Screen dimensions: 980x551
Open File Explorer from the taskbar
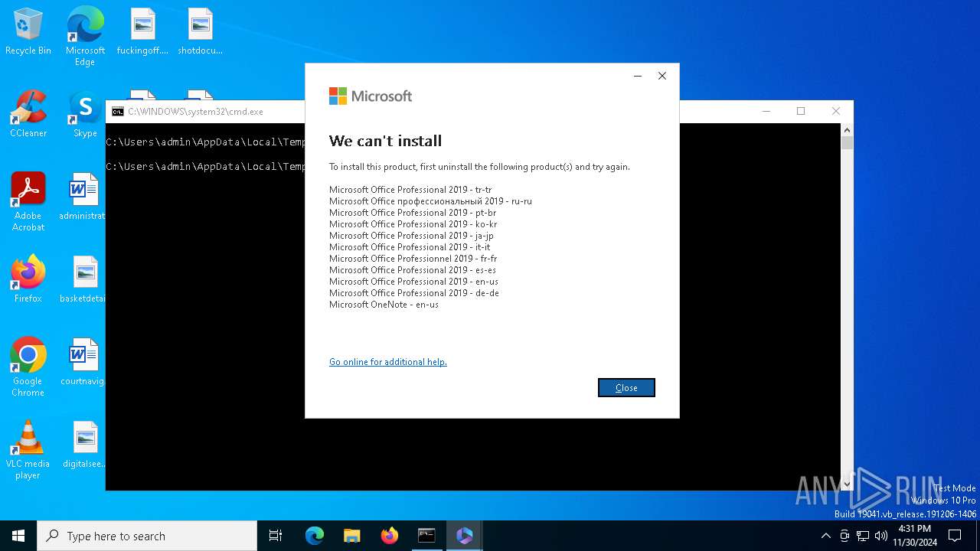click(x=352, y=536)
